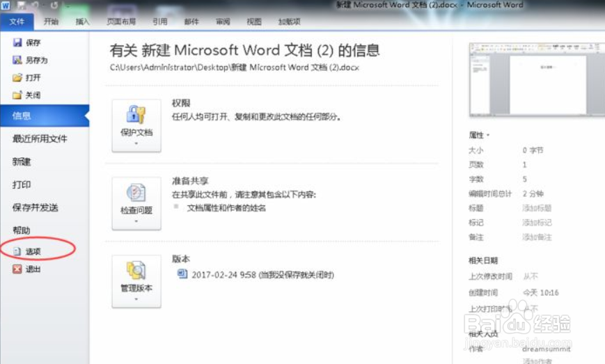Click the 0 字节 size value
This screenshot has height=364, width=605.
(x=533, y=150)
